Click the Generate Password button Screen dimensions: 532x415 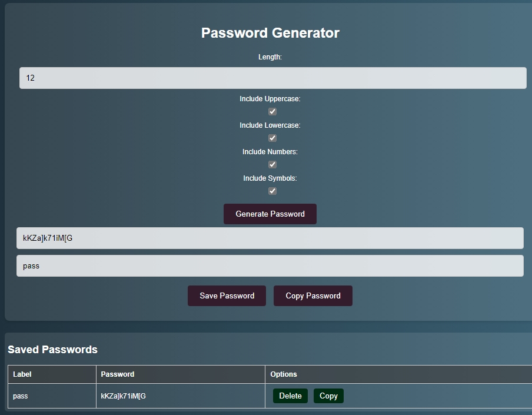coord(270,214)
